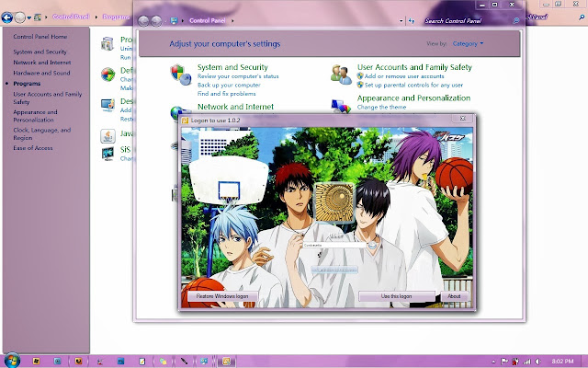Click the volume speaker tray icon
The height and width of the screenshot is (368, 588).
click(x=537, y=362)
